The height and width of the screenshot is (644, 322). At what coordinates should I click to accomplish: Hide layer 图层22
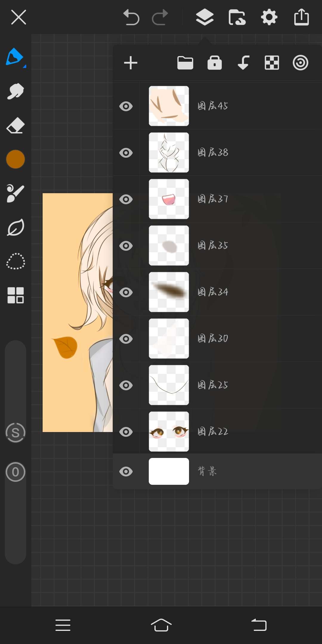[x=126, y=432]
